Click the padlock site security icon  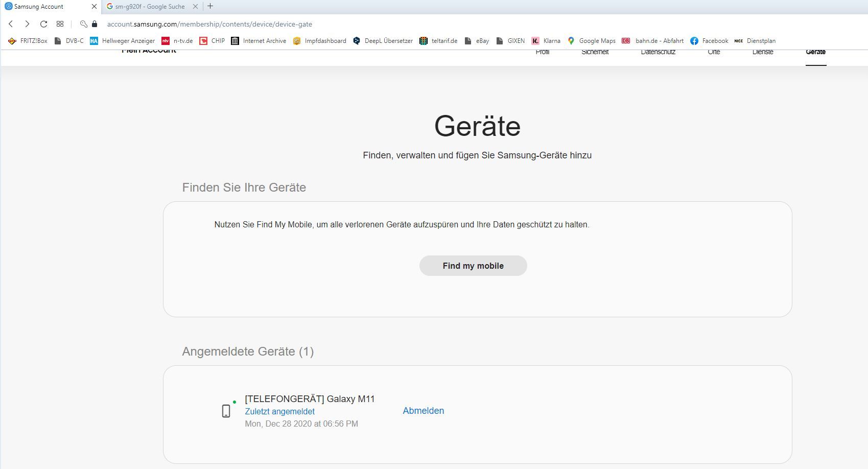click(95, 24)
